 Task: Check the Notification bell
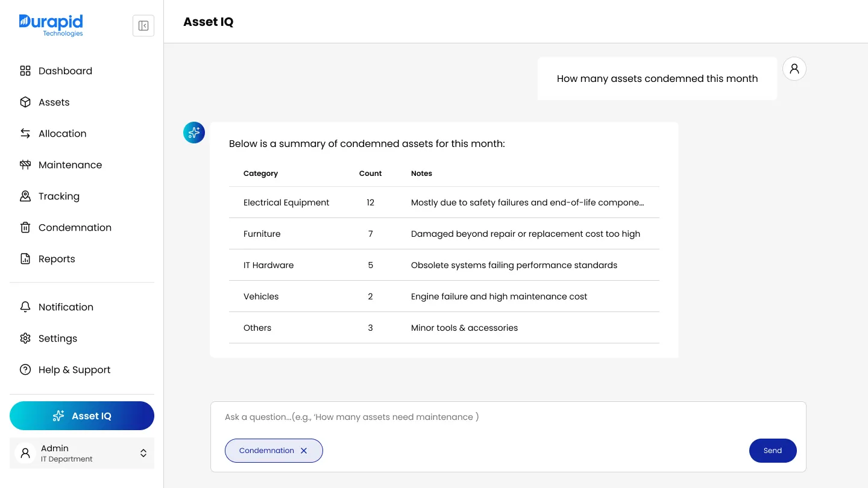click(x=66, y=307)
